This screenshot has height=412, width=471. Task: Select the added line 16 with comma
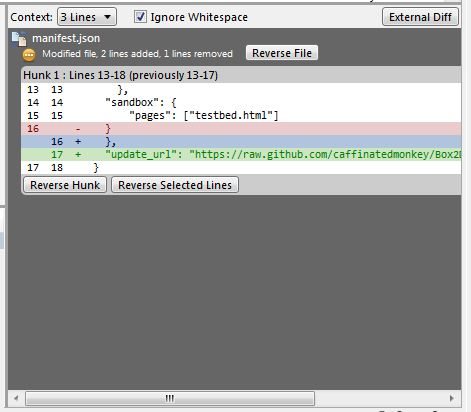241,142
